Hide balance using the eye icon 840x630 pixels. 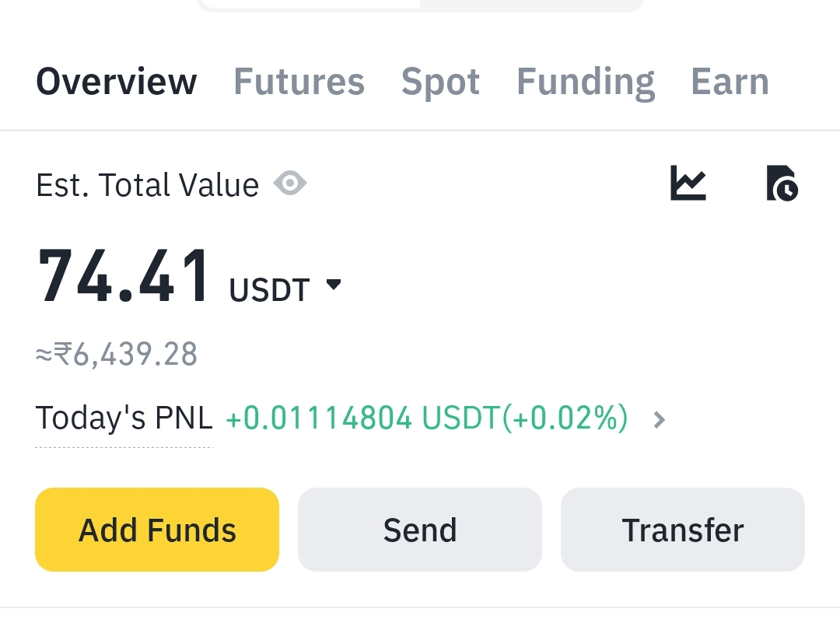coord(290,184)
